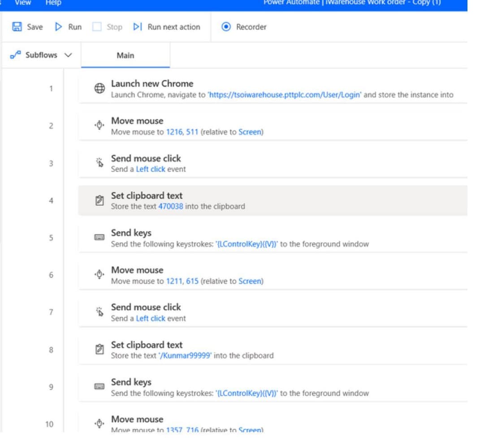Image resolution: width=484 pixels, height=448 pixels.
Task: Expand the Subflows dropdown chevron
Action: click(68, 55)
